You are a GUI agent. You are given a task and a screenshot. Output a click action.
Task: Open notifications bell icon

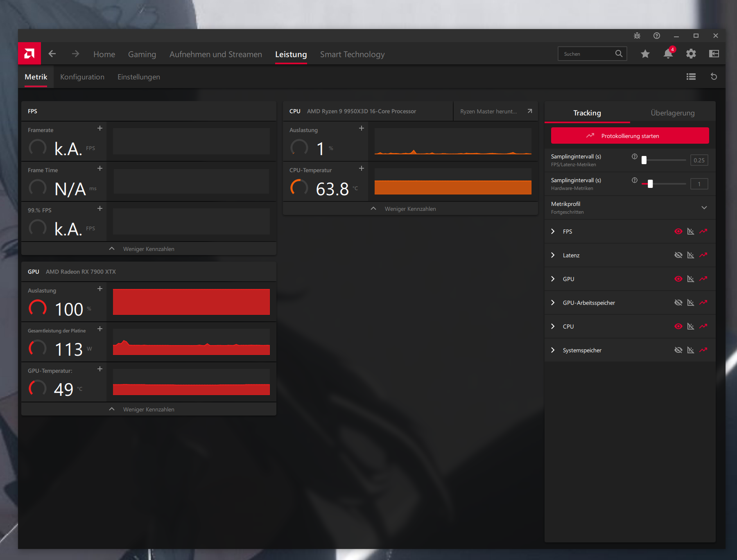click(668, 54)
